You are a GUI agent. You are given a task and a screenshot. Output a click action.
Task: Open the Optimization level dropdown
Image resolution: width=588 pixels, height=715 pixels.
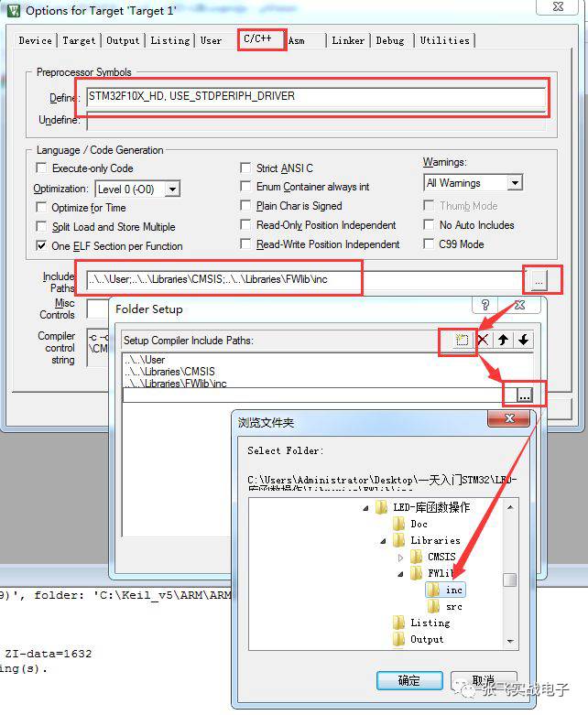click(x=172, y=189)
